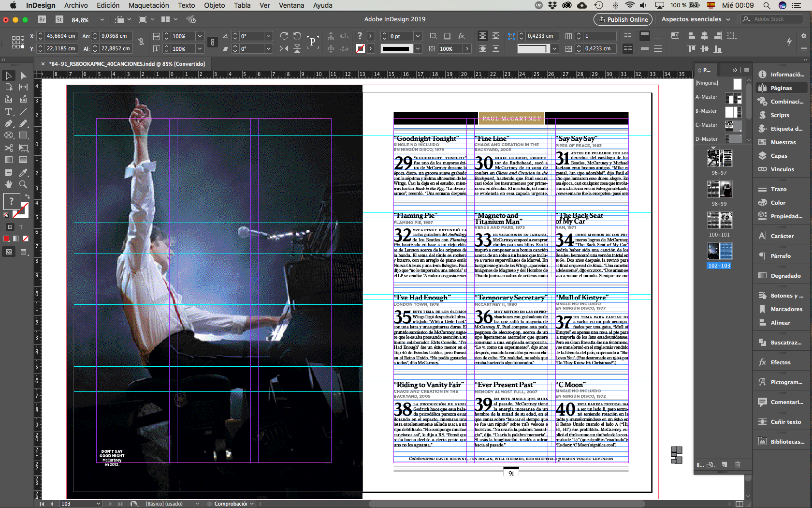Click the Publish Online button

click(623, 19)
